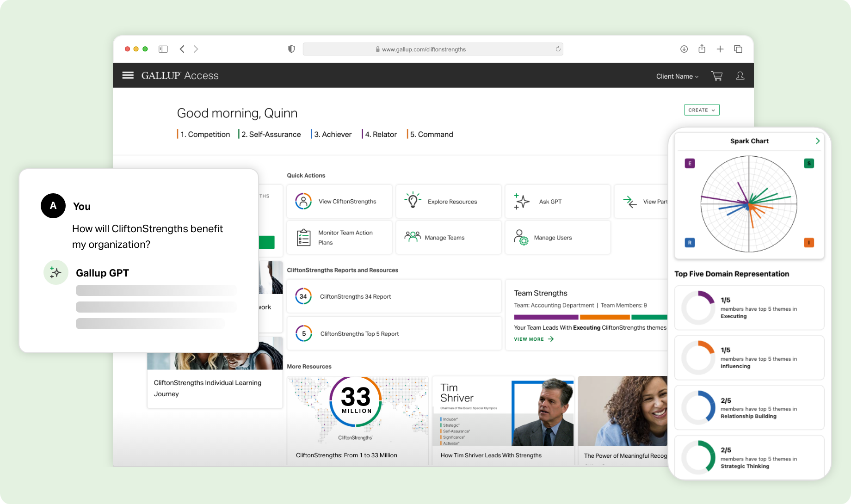Click CliftonStrengths: From 1 to 33 Million
851x504 pixels.
(346, 455)
